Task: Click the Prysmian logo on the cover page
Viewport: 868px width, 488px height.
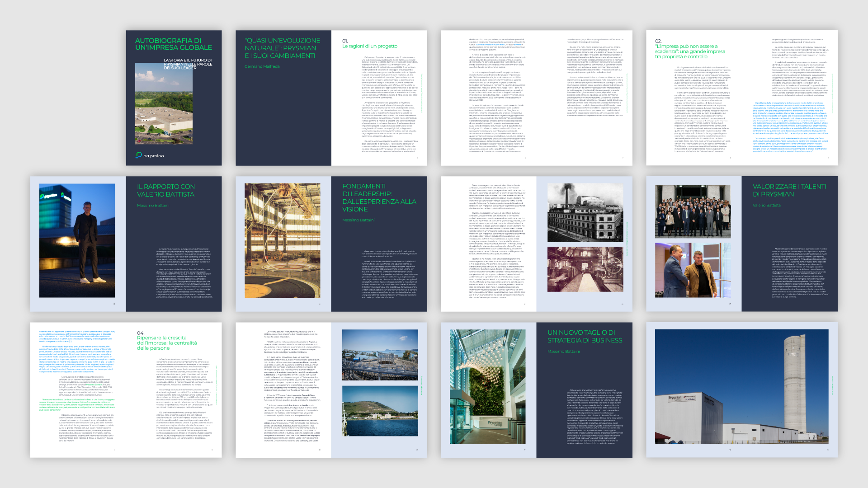Action: (150, 155)
